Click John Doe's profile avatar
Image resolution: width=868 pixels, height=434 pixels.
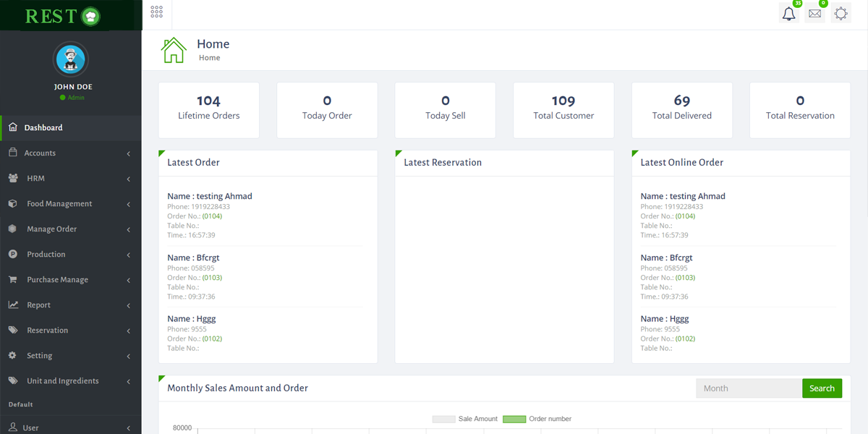71,59
